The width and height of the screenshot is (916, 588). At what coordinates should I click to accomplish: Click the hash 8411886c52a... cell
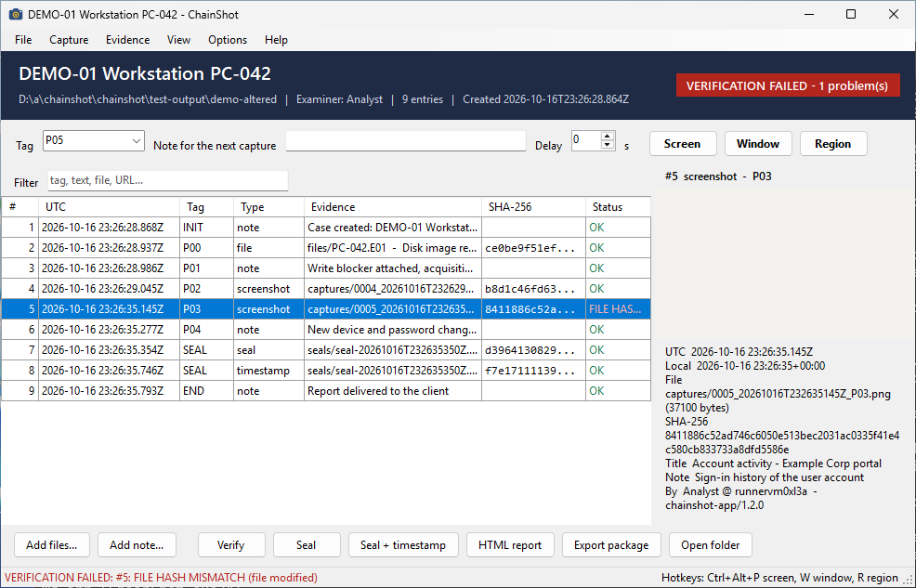(x=533, y=309)
